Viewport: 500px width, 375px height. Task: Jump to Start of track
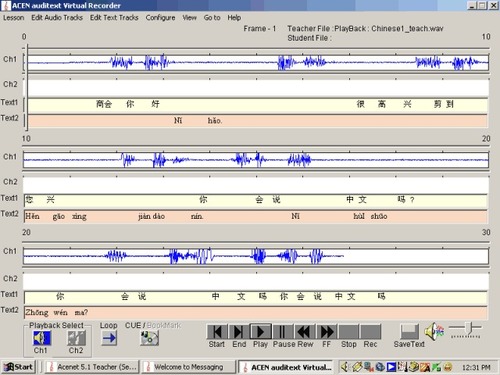[217, 332]
